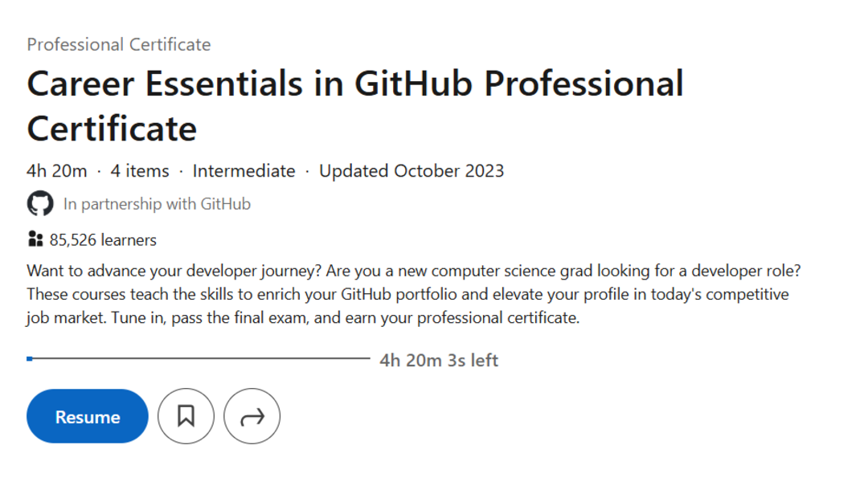868x482 pixels.
Task: Click the "Professional Certificate" label above the title
Action: point(119,44)
